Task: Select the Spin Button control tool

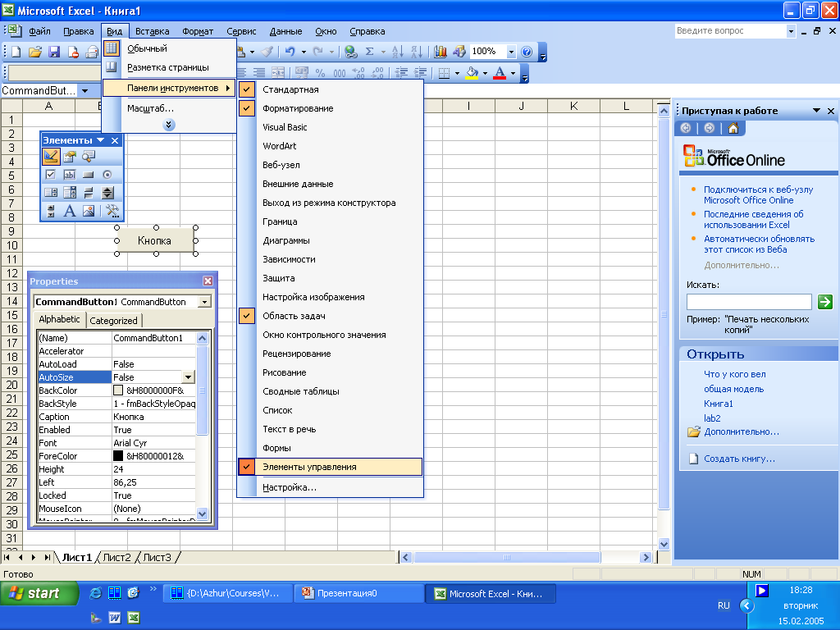Action: [107, 193]
